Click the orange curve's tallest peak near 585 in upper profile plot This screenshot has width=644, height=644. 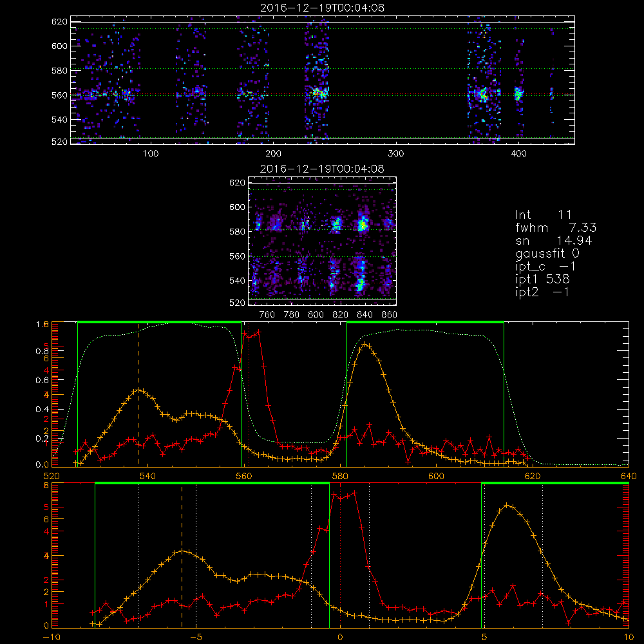[366, 344]
